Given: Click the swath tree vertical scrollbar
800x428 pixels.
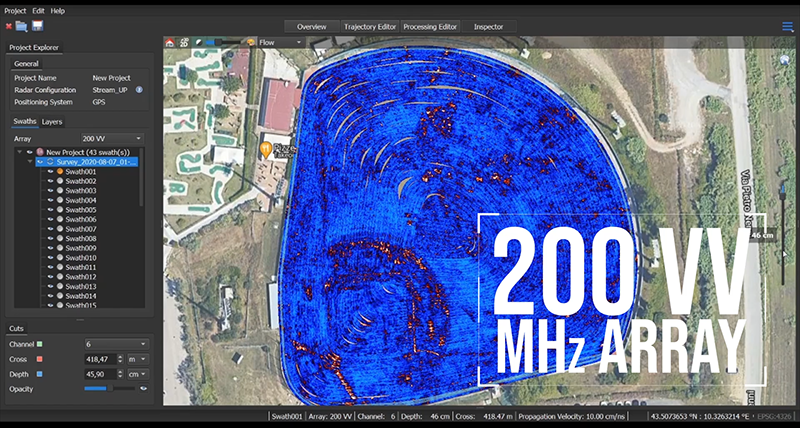Looking at the screenshot, I should coord(141,178).
